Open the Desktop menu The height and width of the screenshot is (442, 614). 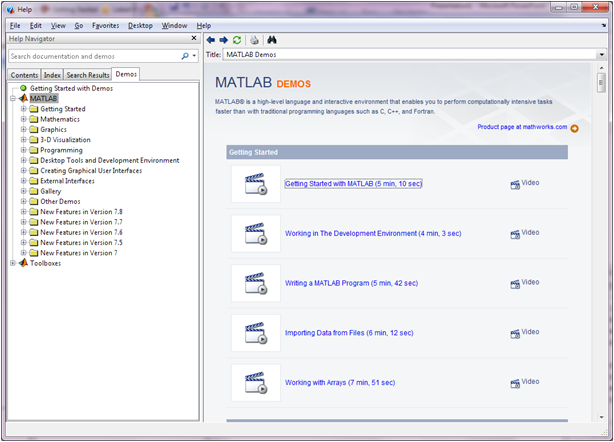coord(140,25)
